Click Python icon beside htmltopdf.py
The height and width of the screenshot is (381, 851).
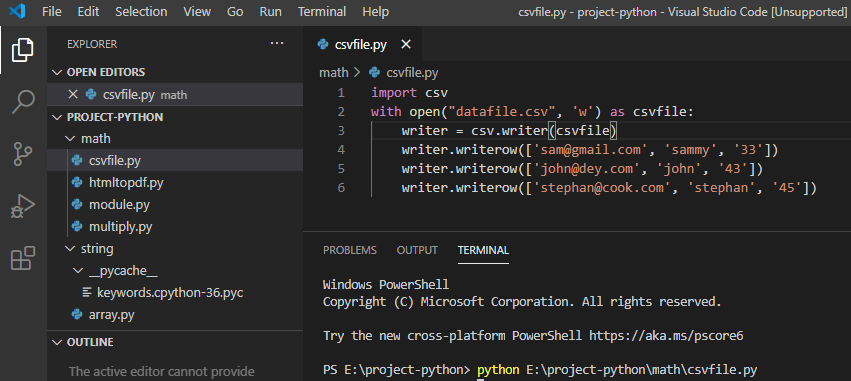point(77,183)
